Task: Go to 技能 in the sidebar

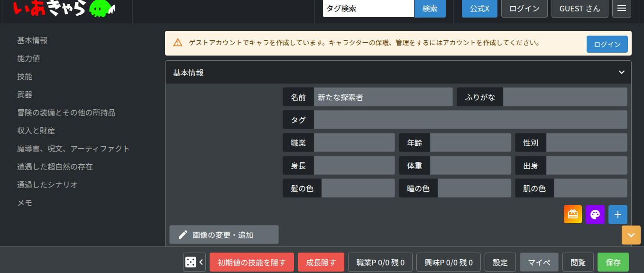Action: pyautogui.click(x=25, y=76)
